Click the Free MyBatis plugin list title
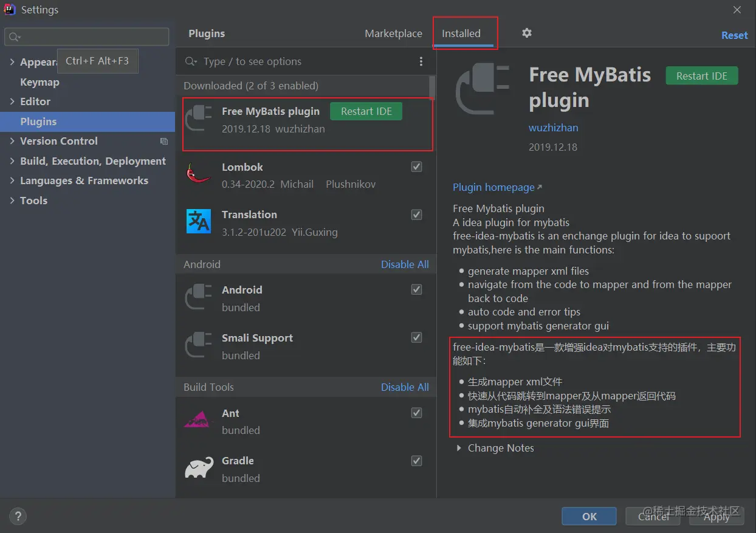This screenshot has width=756, height=533. [x=270, y=111]
